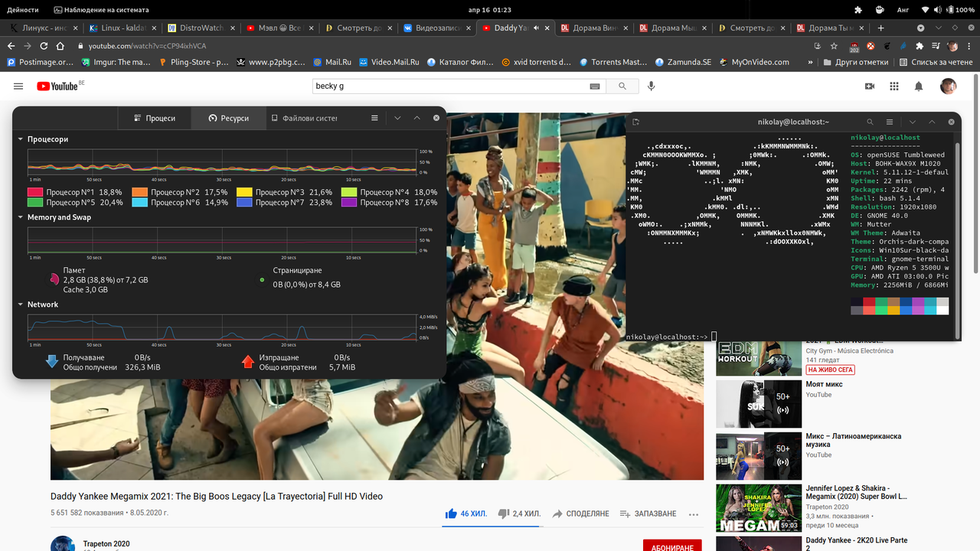Select the Ресурси tab in System Monitor
The image size is (980, 551).
tap(229, 119)
